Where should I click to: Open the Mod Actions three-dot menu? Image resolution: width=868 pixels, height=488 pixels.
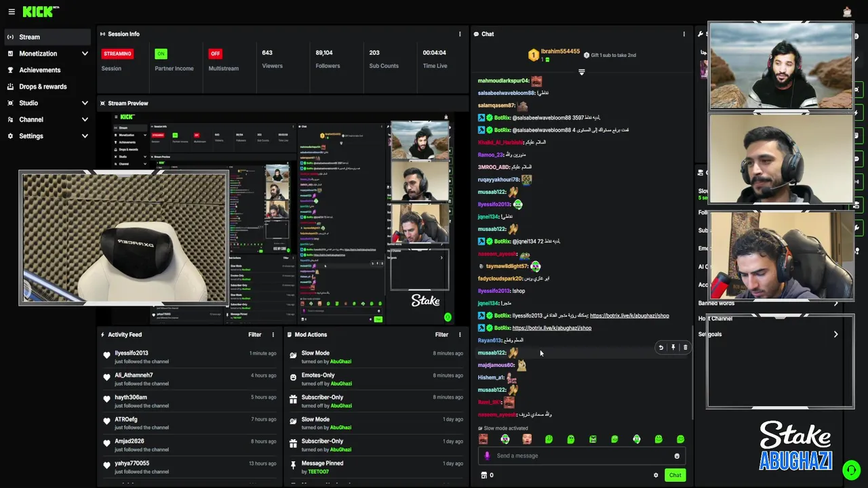(x=460, y=334)
